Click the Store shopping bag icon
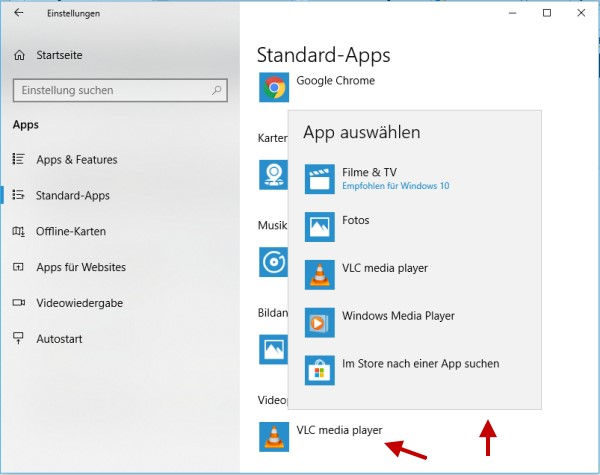The height and width of the screenshot is (475, 600). click(x=320, y=371)
